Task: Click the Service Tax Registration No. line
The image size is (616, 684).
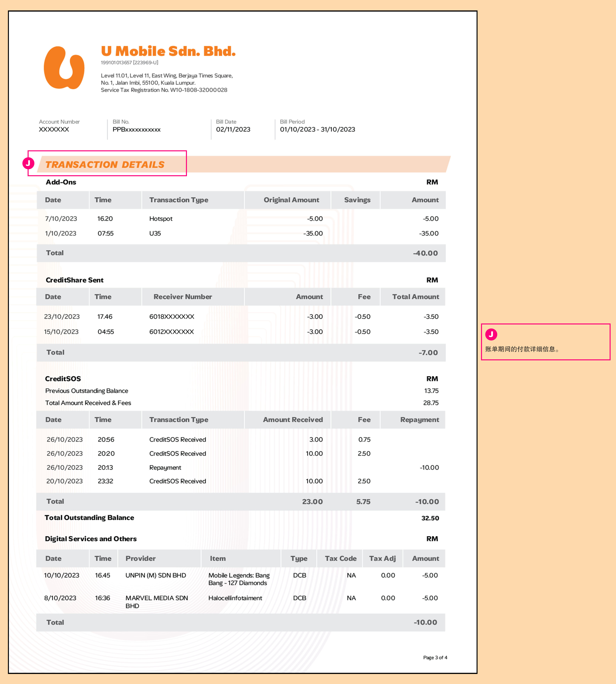Action: pyautogui.click(x=164, y=90)
